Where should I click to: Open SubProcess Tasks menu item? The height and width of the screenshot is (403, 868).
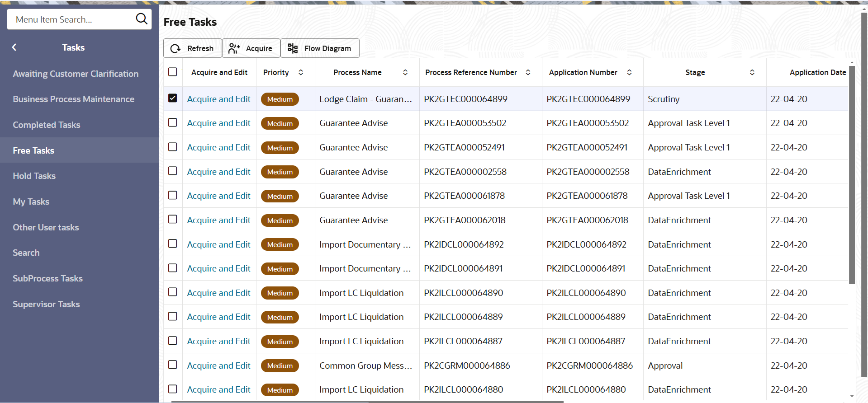(x=47, y=278)
